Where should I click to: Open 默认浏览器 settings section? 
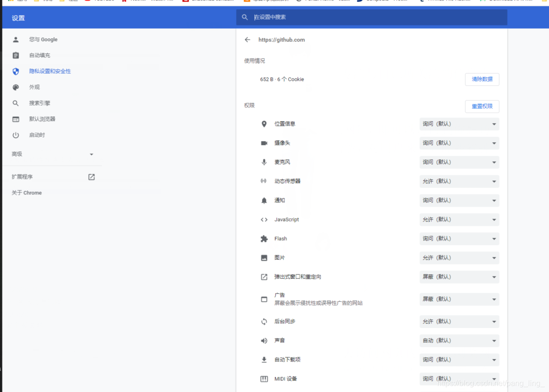(42, 119)
